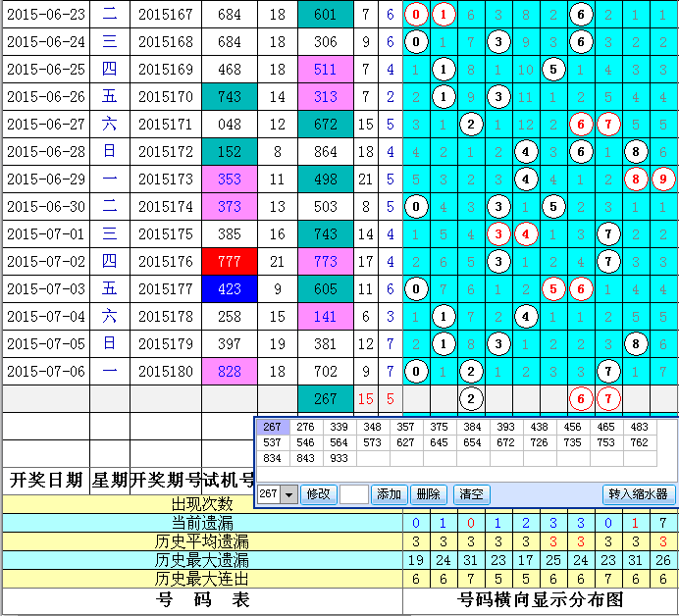Select number 564 in the popup list
The image size is (679, 616).
(339, 442)
